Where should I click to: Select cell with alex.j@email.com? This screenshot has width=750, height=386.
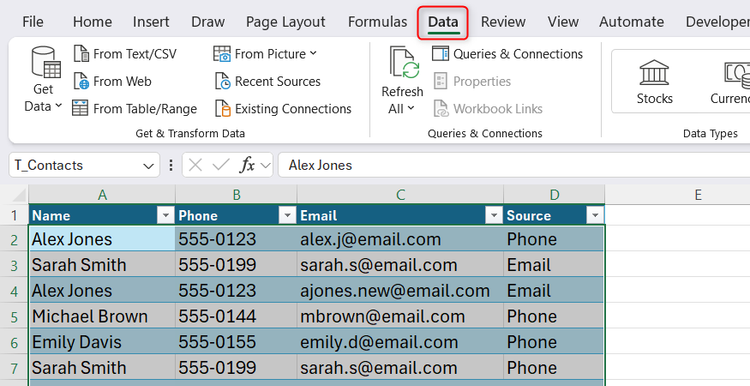coord(400,239)
